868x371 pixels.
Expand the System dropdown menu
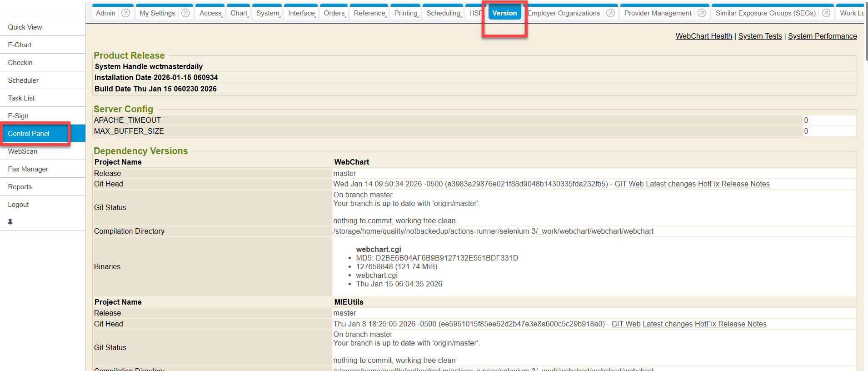[x=268, y=13]
